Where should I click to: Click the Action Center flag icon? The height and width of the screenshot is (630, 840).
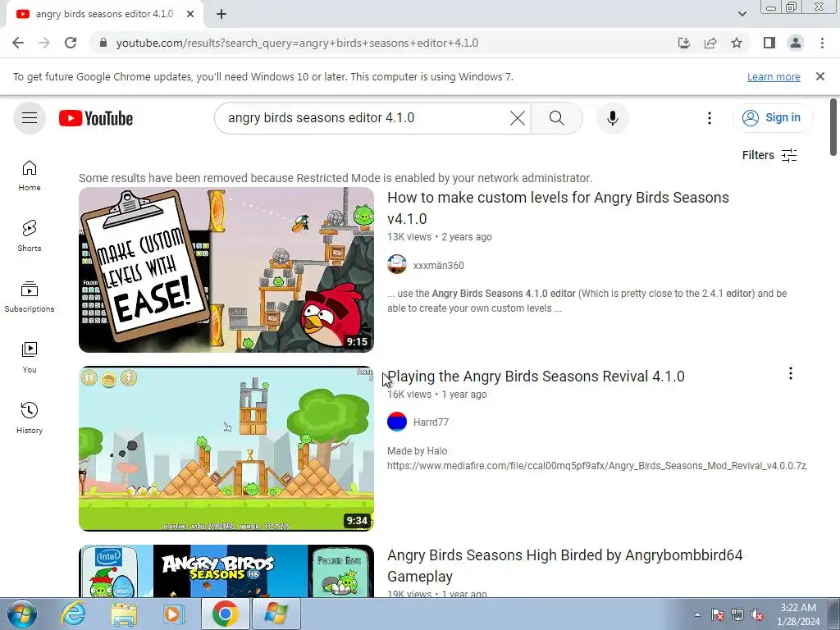coord(718,615)
